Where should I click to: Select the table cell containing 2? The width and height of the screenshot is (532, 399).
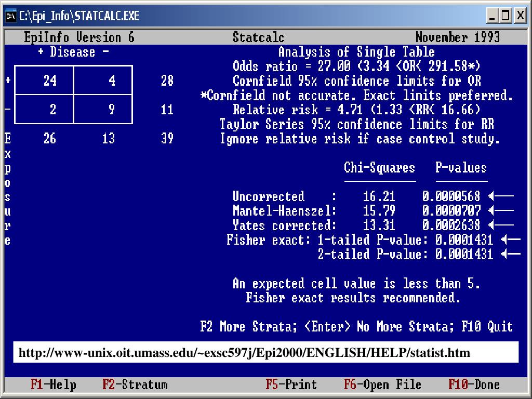point(44,109)
